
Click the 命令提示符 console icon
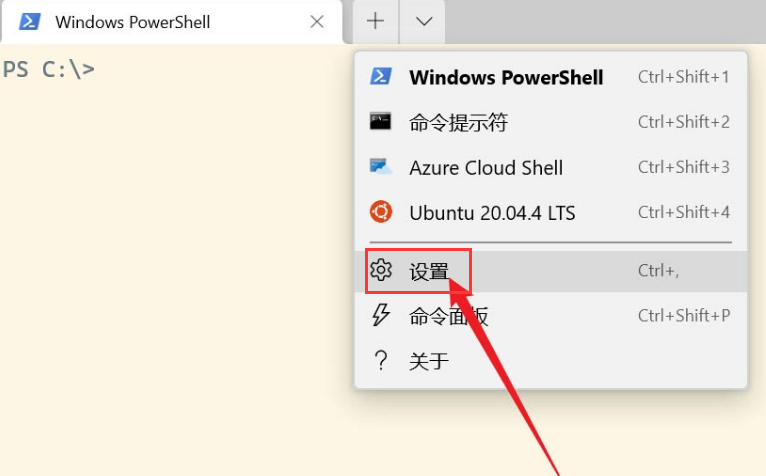[381, 122]
